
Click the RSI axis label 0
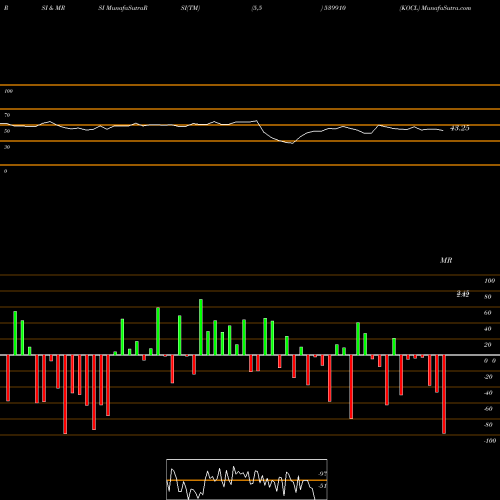[5, 171]
